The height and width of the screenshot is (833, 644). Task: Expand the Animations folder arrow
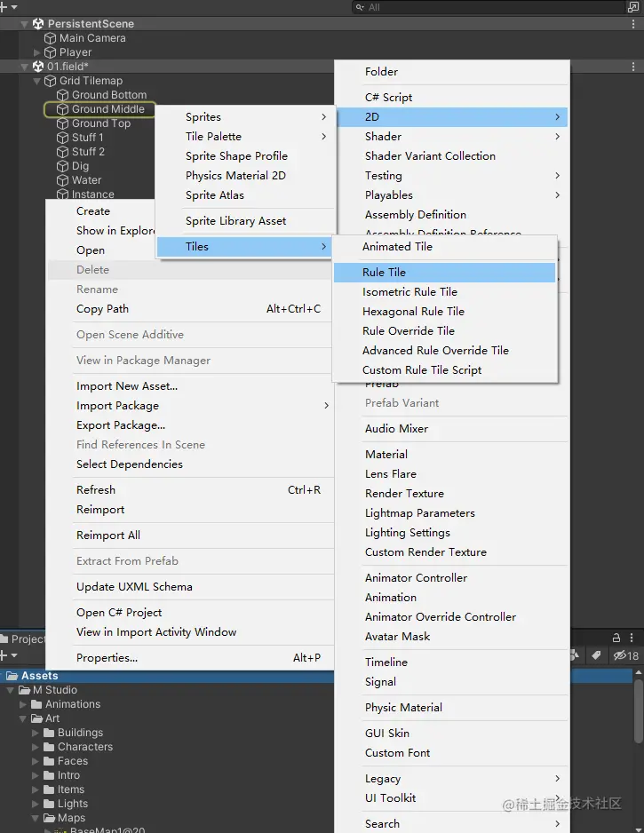click(x=23, y=704)
